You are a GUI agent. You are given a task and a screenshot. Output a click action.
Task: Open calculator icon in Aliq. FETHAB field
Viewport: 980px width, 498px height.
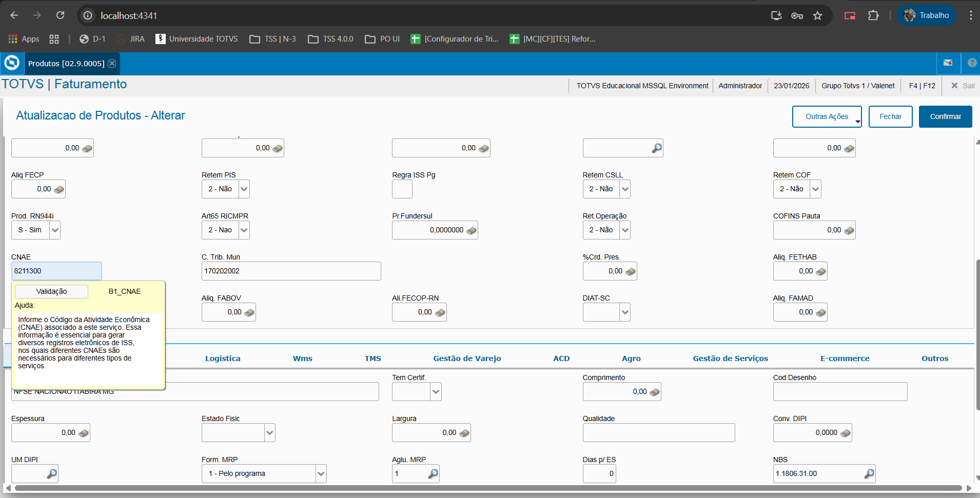tap(821, 271)
